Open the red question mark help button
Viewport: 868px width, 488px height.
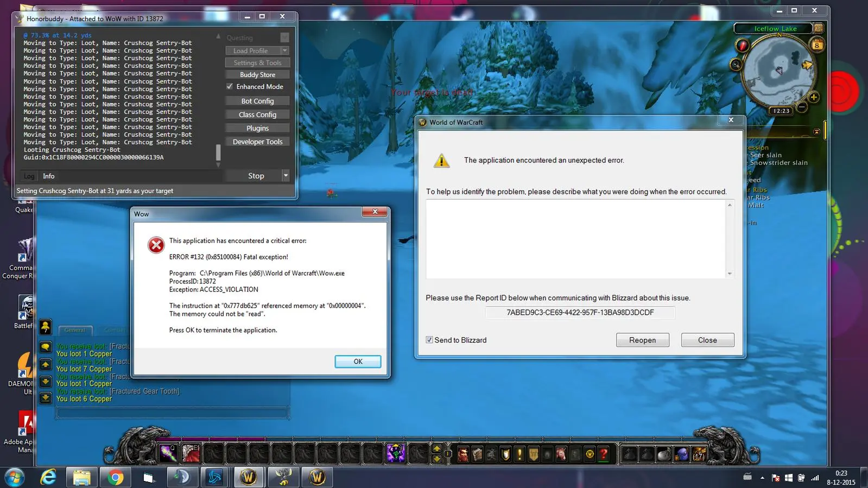[604, 454]
